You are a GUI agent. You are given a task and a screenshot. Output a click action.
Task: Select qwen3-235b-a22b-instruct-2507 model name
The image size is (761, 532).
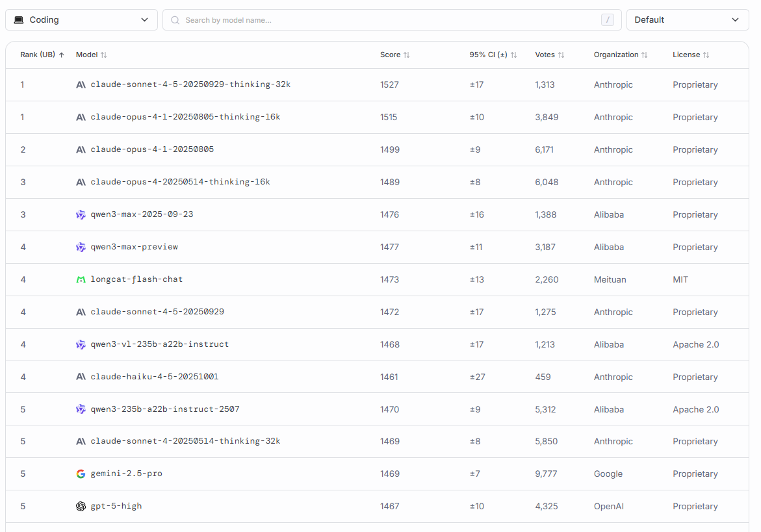pyautogui.click(x=165, y=409)
